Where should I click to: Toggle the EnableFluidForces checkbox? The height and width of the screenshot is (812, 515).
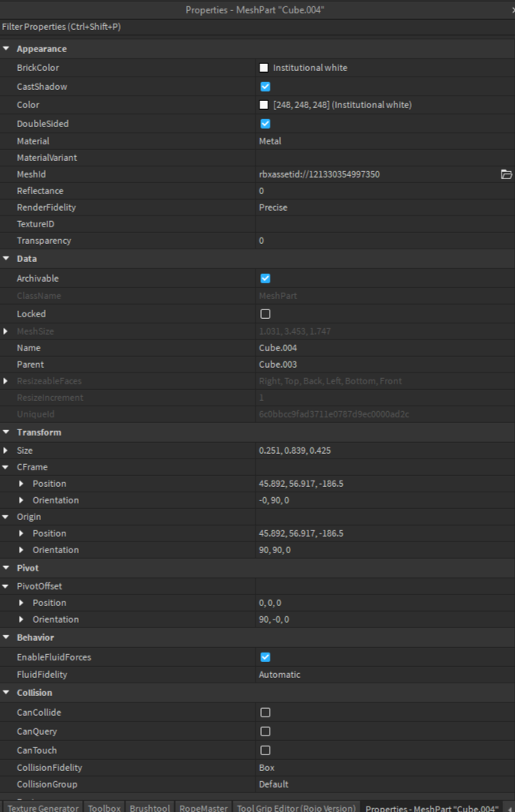pos(265,657)
